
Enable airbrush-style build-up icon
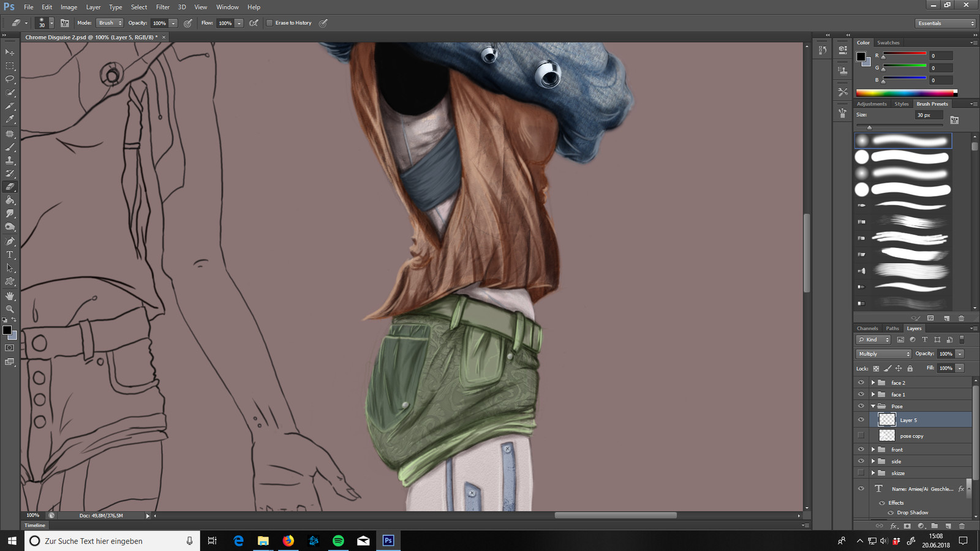coord(254,23)
